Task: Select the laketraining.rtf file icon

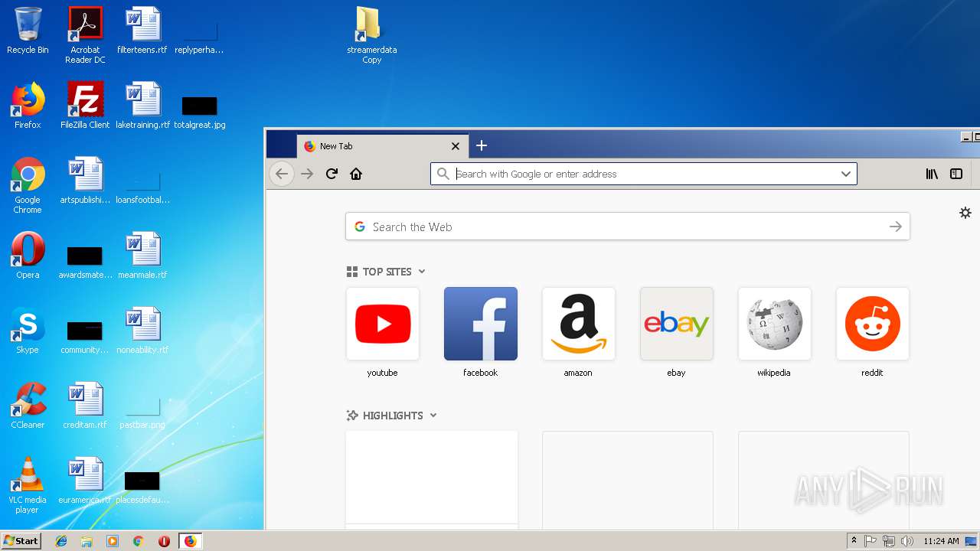Action: tap(142, 106)
